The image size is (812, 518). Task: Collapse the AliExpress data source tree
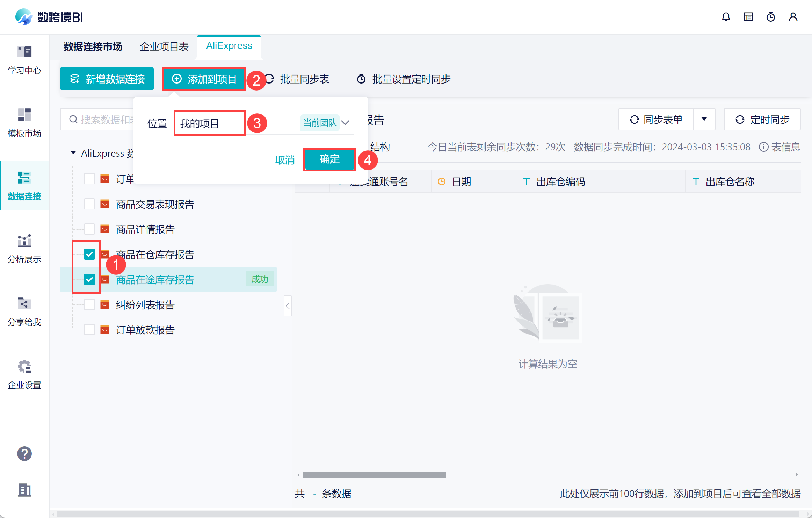(73, 153)
